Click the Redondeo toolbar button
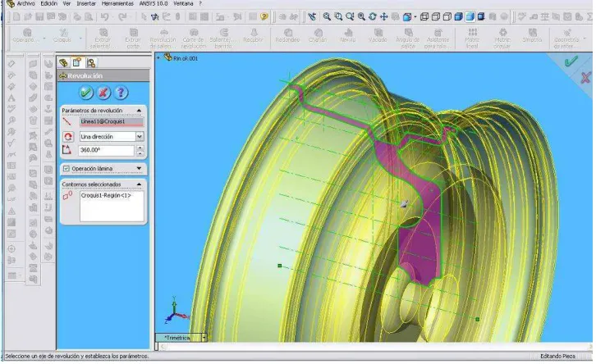 (287, 36)
